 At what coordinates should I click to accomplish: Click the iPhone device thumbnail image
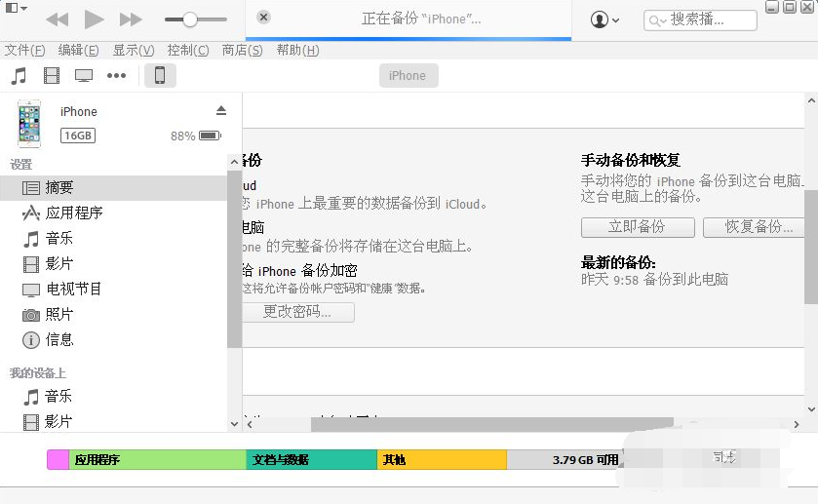pos(29,124)
